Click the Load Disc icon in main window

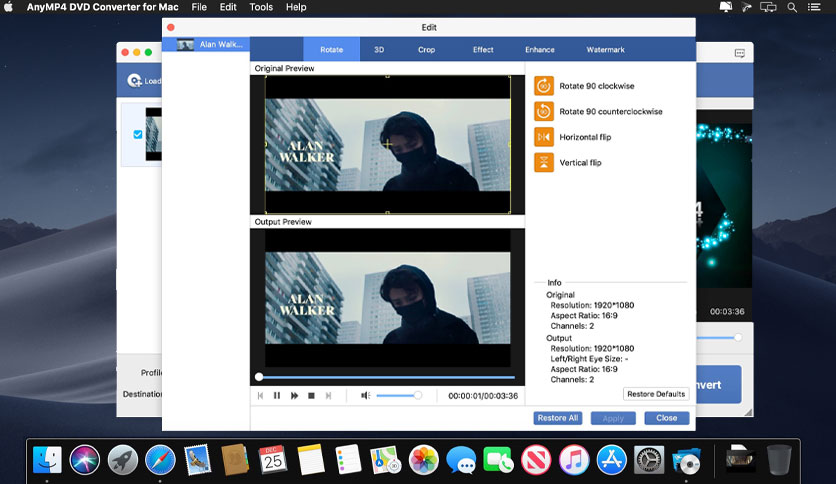(x=134, y=80)
